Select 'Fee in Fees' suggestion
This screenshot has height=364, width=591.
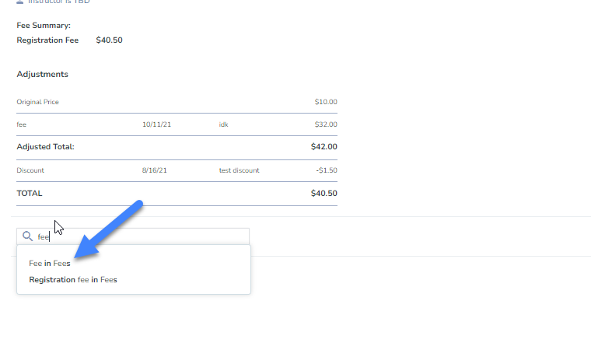49,264
